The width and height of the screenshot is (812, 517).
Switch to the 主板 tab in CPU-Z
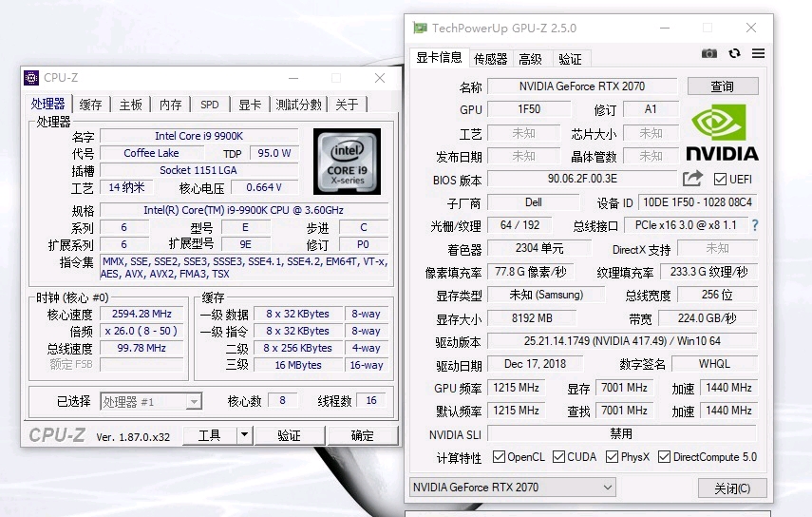click(130, 105)
